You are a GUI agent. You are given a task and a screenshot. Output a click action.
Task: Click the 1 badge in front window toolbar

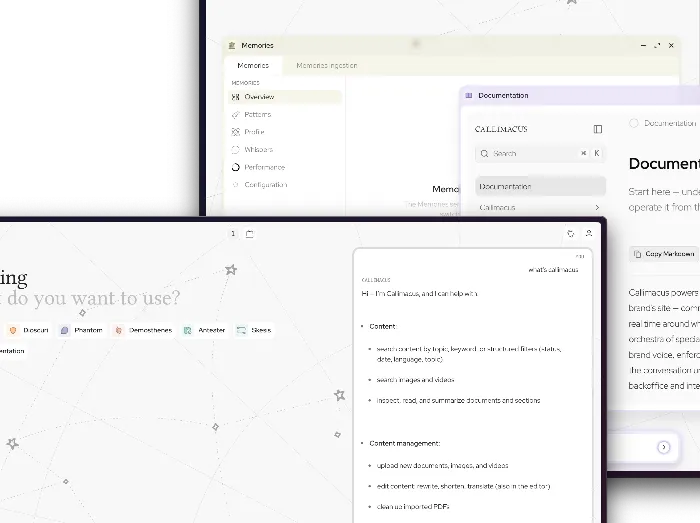coord(233,233)
